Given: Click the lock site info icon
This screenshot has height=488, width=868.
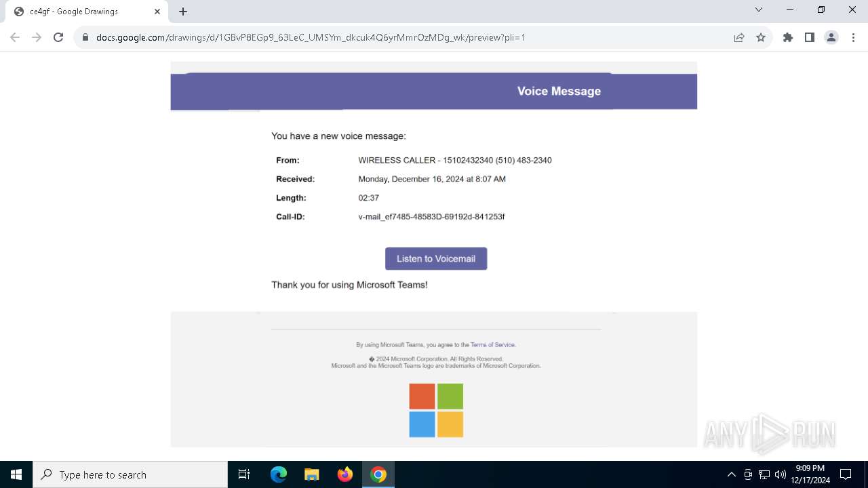Looking at the screenshot, I should (85, 37).
